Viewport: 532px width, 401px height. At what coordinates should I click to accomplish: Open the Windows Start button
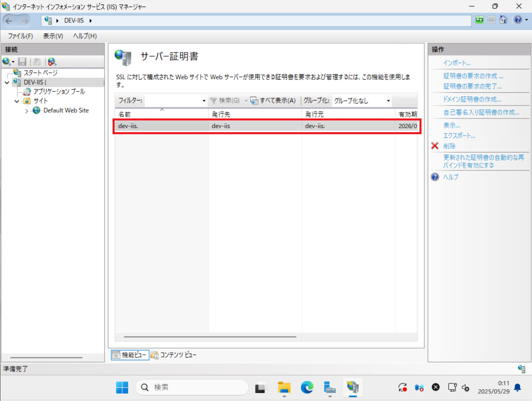tap(122, 387)
